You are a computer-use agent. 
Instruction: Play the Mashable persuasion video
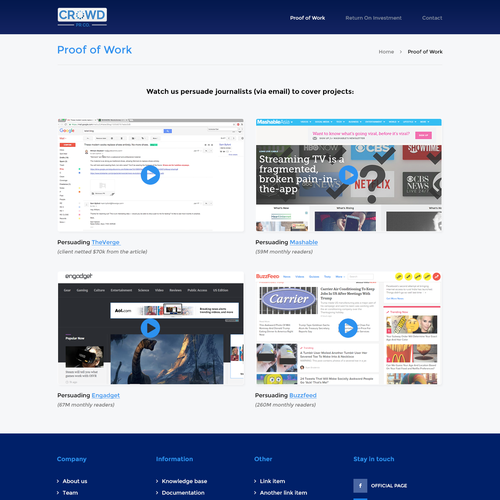(348, 175)
